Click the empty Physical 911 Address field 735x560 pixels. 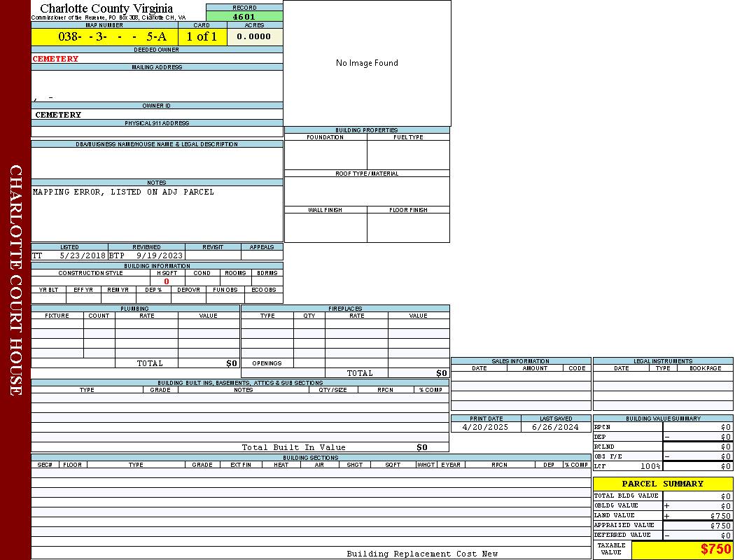coord(157,132)
